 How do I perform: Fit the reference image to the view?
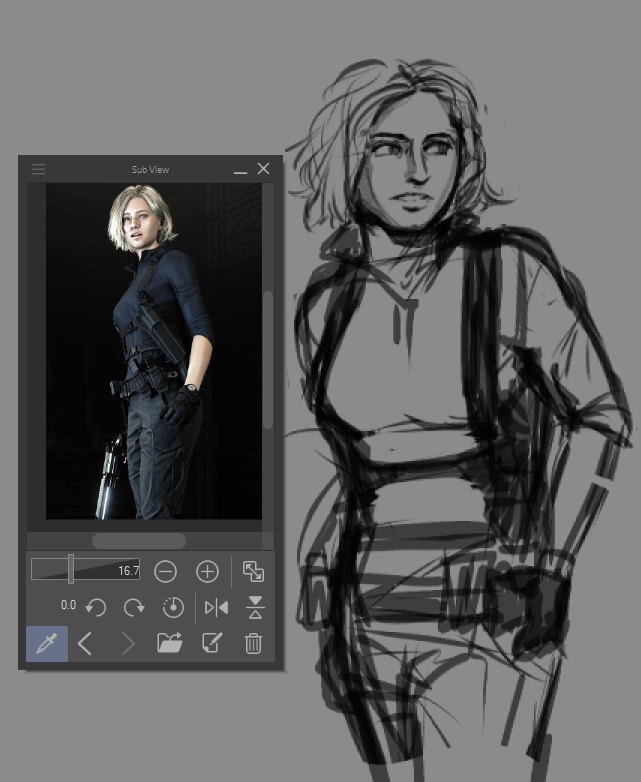pos(253,572)
